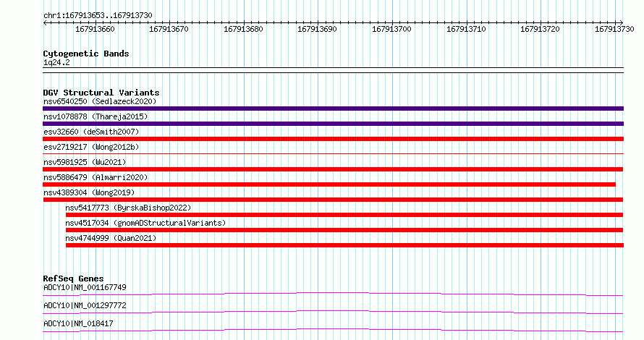Open variant nsv5981925 (Wu2021) label
The width and height of the screenshot is (644, 340).
85,162
